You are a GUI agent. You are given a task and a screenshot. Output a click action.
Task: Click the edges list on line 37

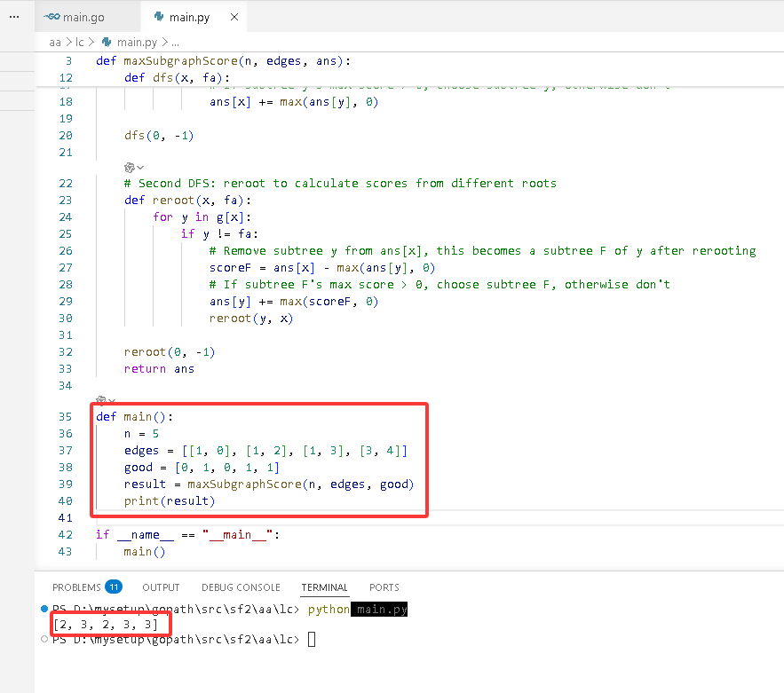(x=295, y=451)
